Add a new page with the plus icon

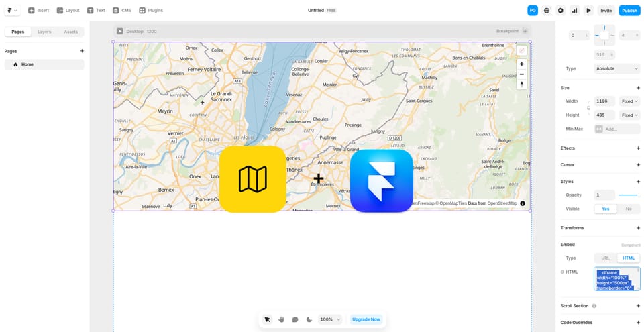tap(82, 51)
